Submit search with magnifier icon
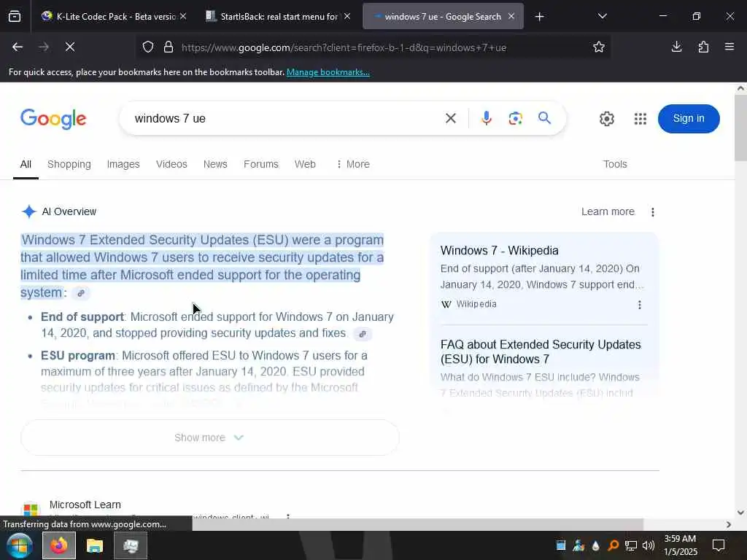This screenshot has width=747, height=560. [544, 118]
